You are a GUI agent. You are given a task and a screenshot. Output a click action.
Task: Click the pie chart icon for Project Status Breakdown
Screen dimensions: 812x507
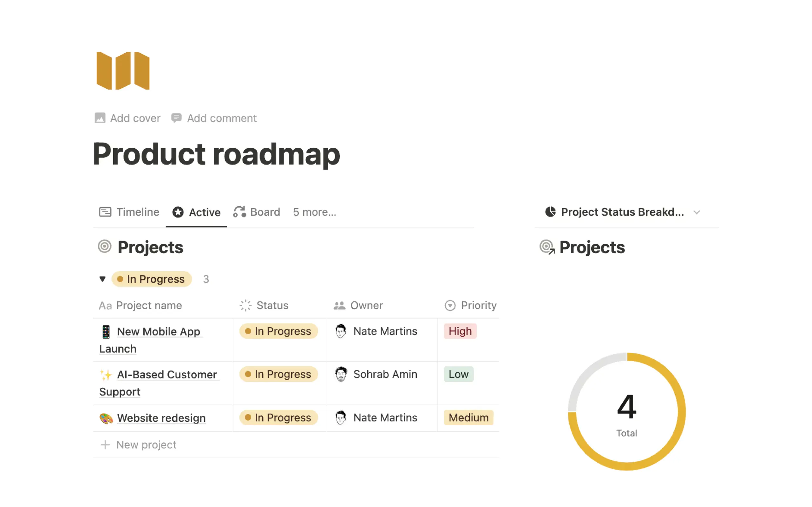click(x=550, y=212)
